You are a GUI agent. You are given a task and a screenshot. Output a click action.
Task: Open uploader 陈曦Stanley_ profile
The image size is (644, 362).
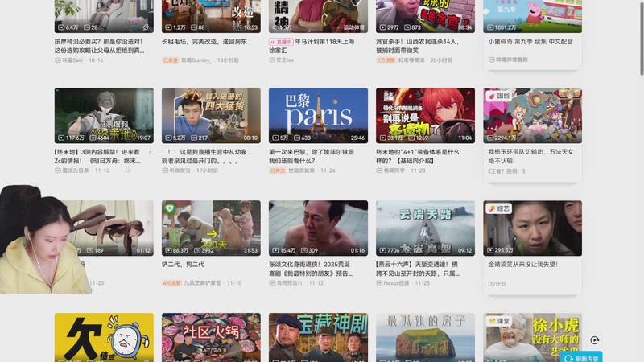[x=196, y=60]
